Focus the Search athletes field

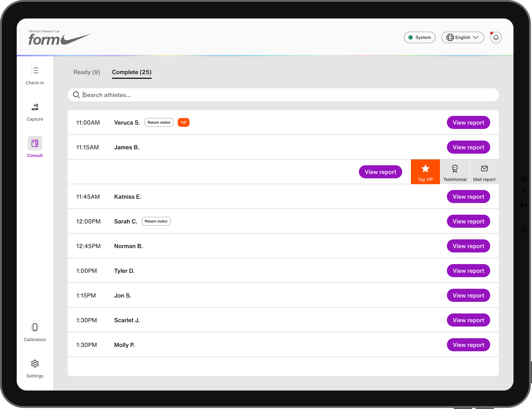[283, 95]
